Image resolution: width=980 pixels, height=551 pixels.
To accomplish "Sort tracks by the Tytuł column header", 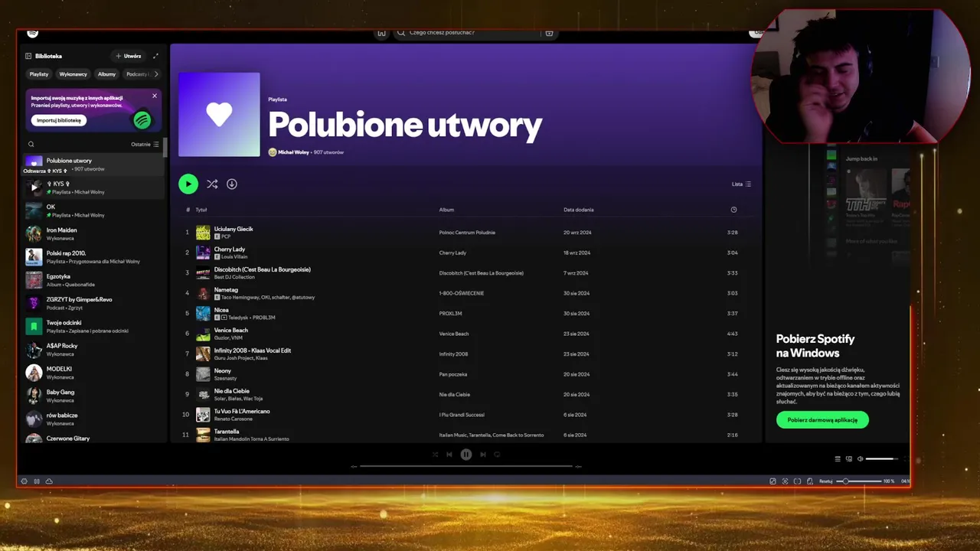I will click(201, 210).
